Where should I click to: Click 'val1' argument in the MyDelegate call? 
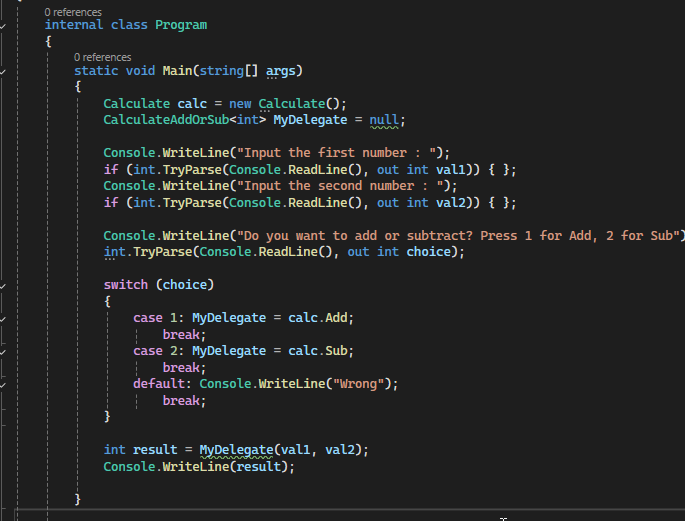click(295, 450)
